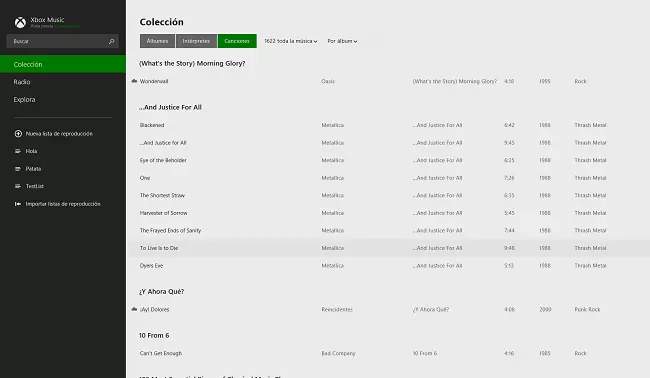
Task: Open the Hola playlist
Action: click(32, 151)
